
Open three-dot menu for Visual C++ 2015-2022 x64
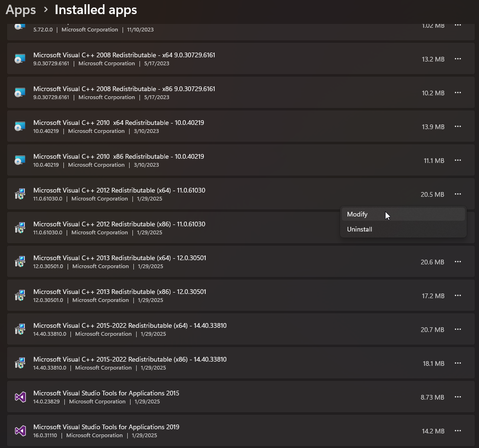458,330
